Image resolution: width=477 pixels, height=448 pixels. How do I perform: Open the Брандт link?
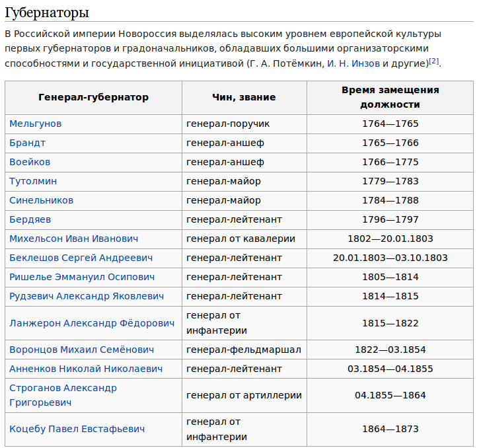point(27,143)
